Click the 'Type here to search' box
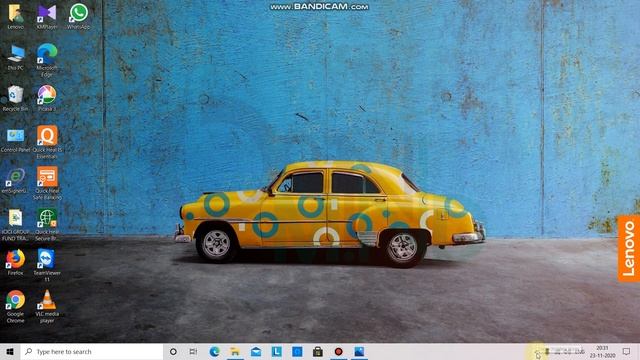The image size is (640, 360). (x=92, y=351)
